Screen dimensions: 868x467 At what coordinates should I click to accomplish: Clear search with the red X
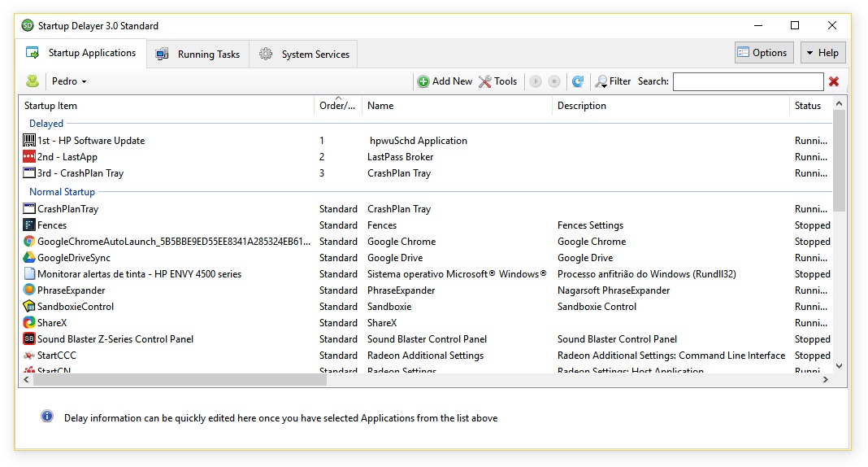coord(834,81)
